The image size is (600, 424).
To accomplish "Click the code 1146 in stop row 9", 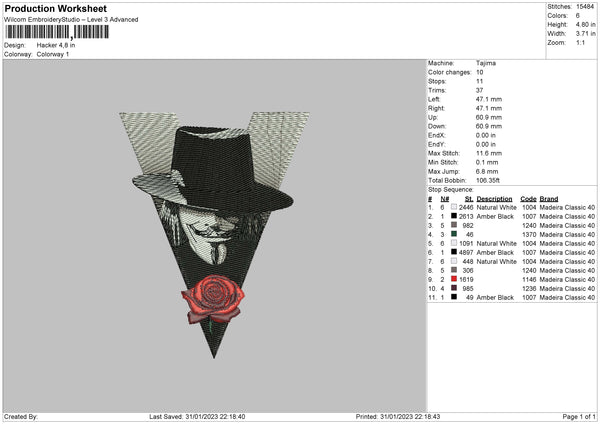I will coord(529,279).
